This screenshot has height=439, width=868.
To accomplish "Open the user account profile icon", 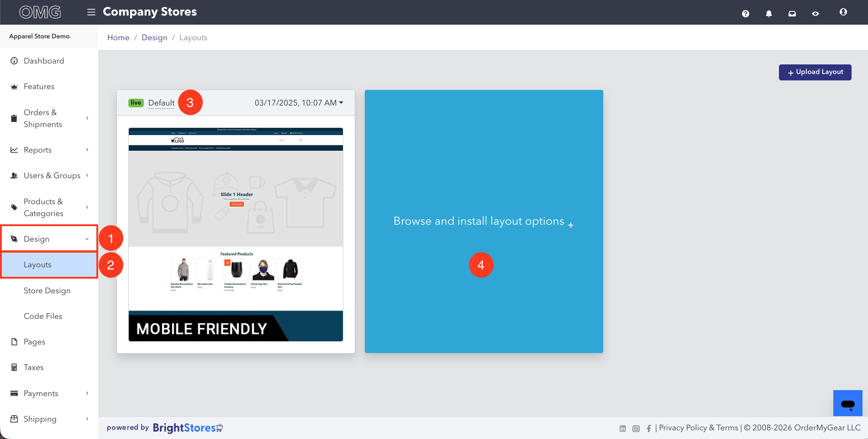I will 843,12.
